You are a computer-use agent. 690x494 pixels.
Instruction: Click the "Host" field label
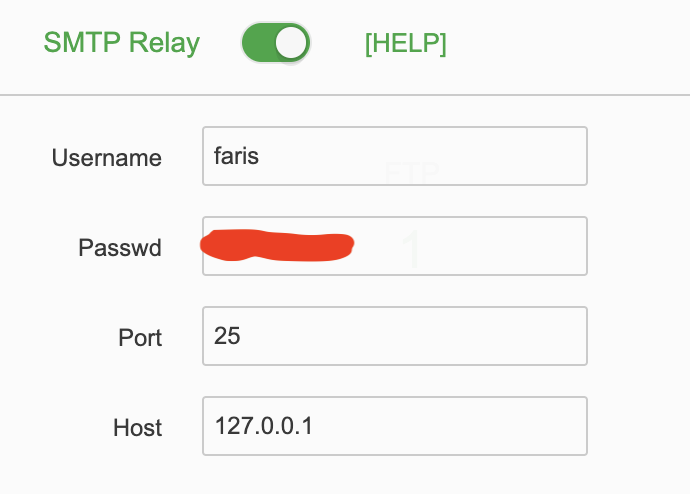tap(138, 428)
